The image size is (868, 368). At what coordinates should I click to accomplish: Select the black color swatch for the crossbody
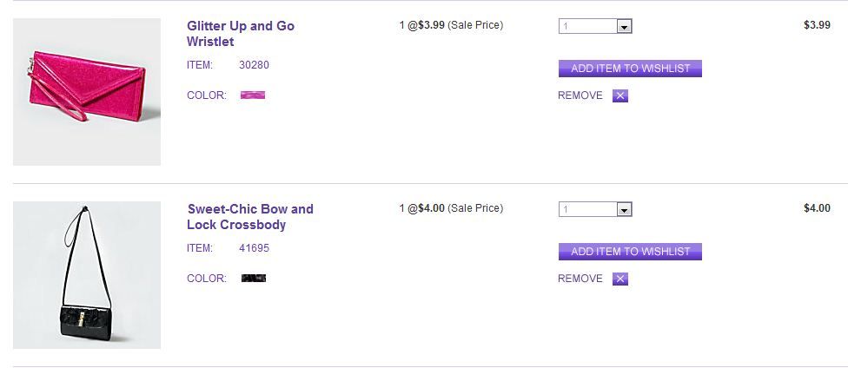click(x=254, y=279)
